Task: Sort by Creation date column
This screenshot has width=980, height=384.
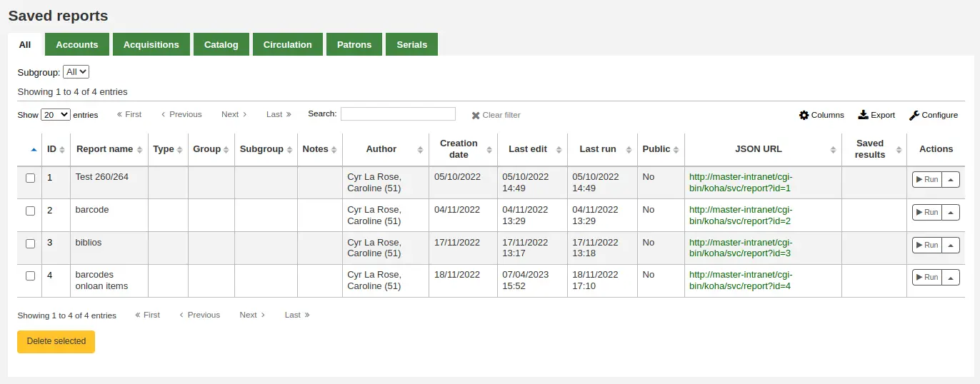Action: 464,149
